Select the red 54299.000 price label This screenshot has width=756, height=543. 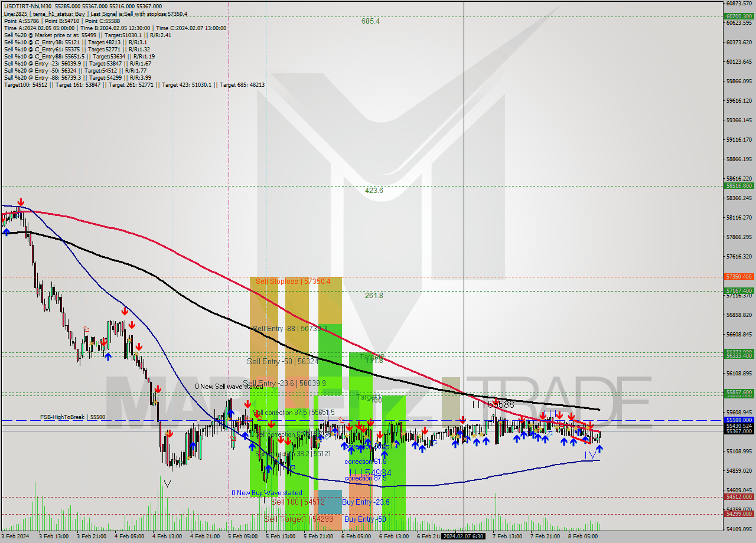click(738, 513)
